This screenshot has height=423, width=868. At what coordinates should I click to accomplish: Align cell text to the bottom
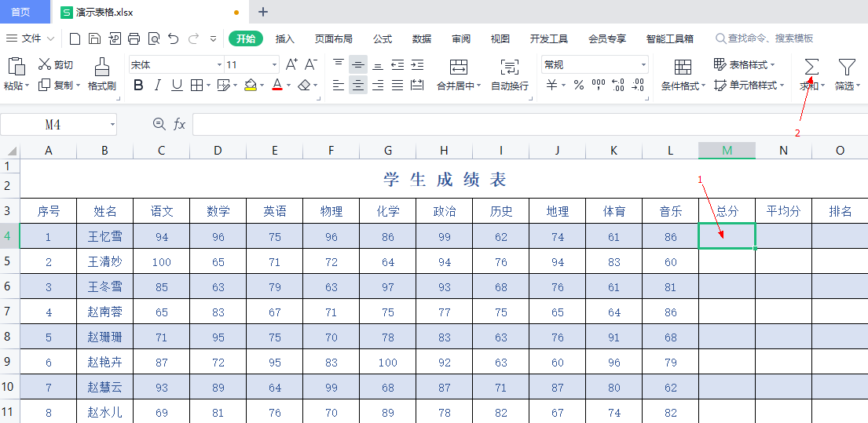pos(378,64)
